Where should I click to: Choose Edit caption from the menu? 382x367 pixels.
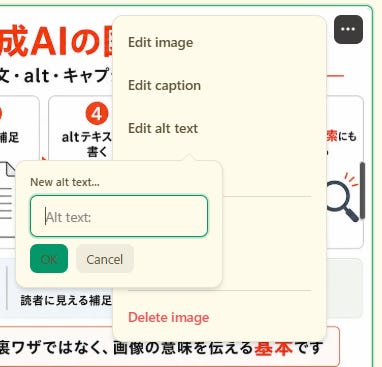[164, 85]
